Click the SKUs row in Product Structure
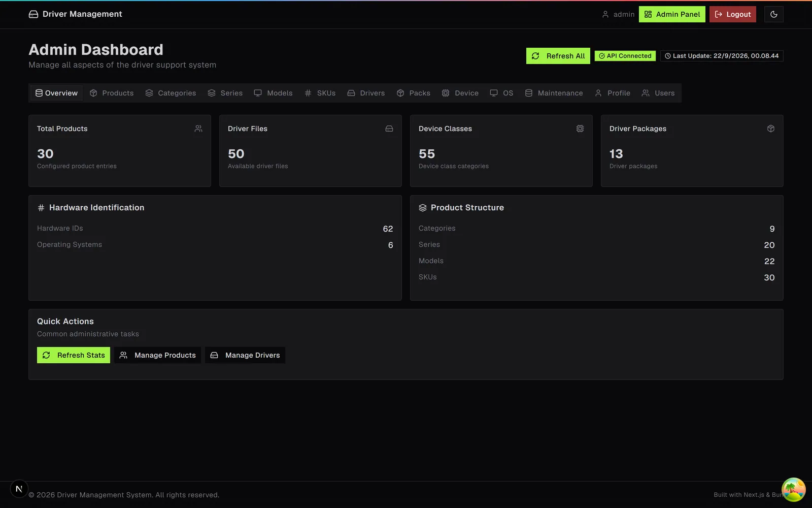 [x=596, y=277]
